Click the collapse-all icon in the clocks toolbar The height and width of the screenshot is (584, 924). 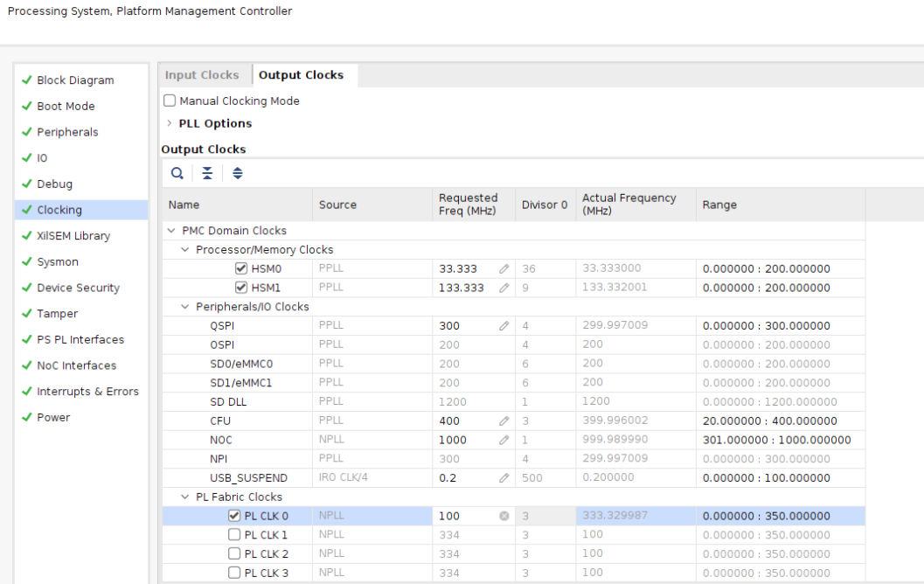tap(207, 173)
